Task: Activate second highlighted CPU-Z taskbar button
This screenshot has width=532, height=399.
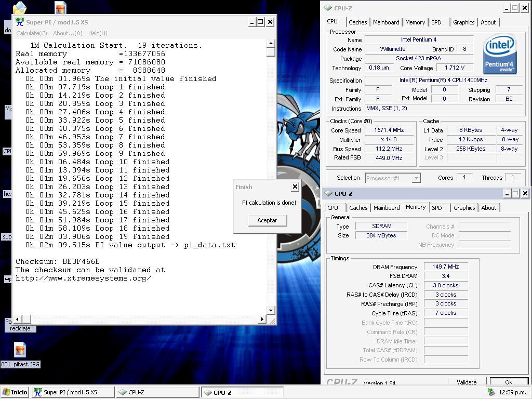Action: (x=242, y=392)
